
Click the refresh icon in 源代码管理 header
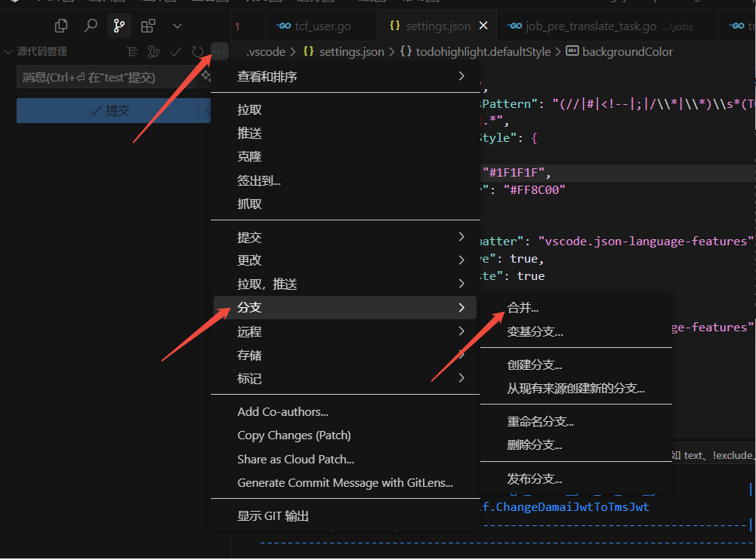(x=197, y=51)
